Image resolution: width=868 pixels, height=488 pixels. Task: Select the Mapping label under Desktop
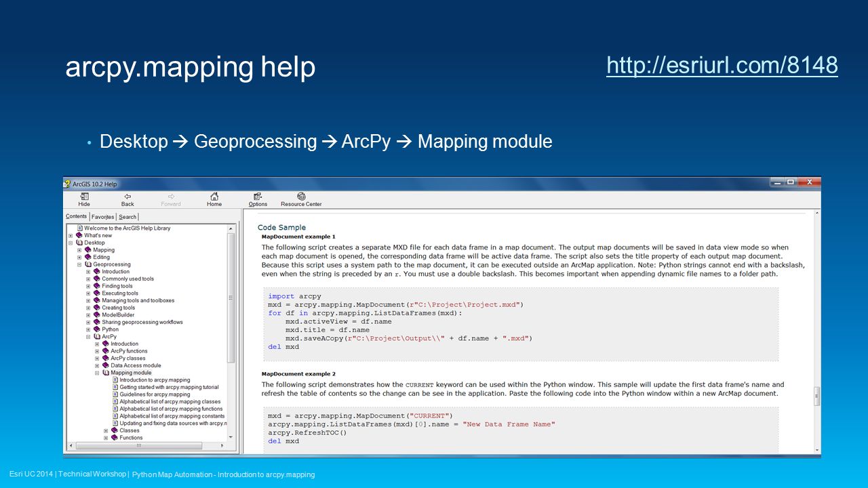pyautogui.click(x=104, y=250)
